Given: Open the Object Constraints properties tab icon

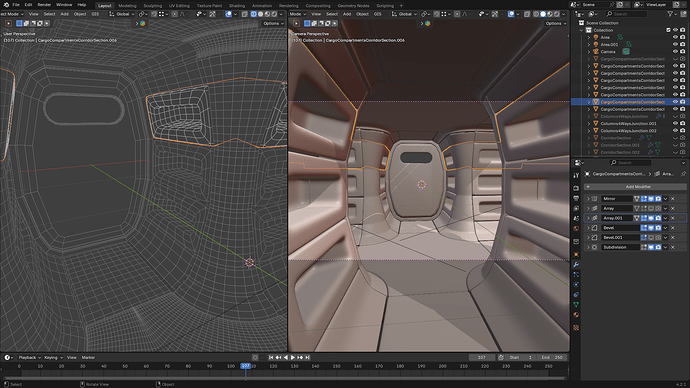Looking at the screenshot, I should tap(576, 295).
